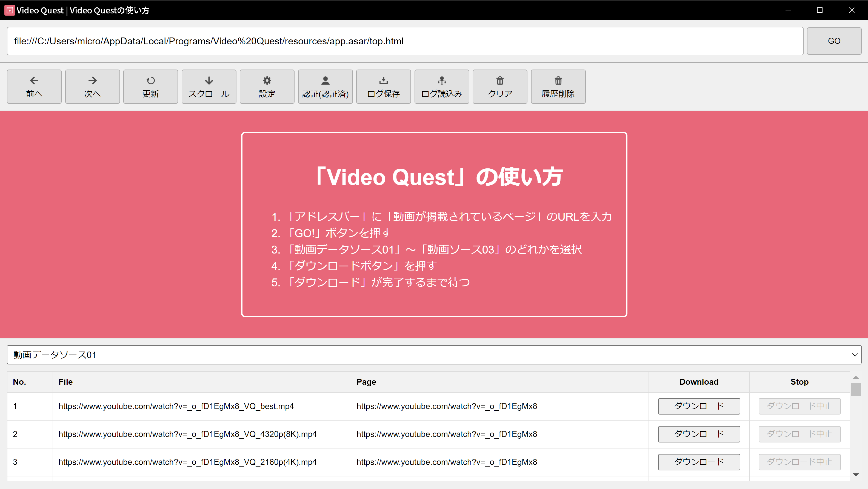Close the Video Quest window
868x489 pixels.
(x=852, y=10)
